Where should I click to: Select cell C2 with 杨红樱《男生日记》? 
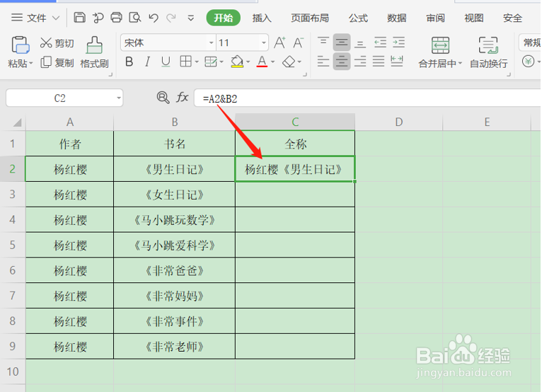(x=295, y=169)
